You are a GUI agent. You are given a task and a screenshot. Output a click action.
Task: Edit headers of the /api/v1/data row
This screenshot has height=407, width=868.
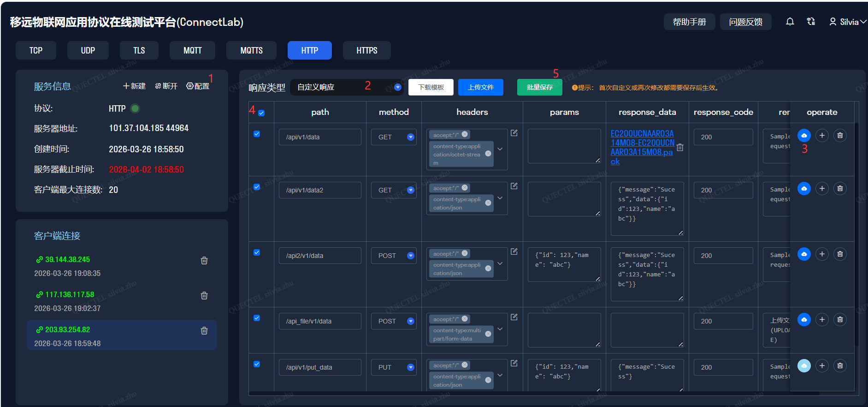(514, 133)
